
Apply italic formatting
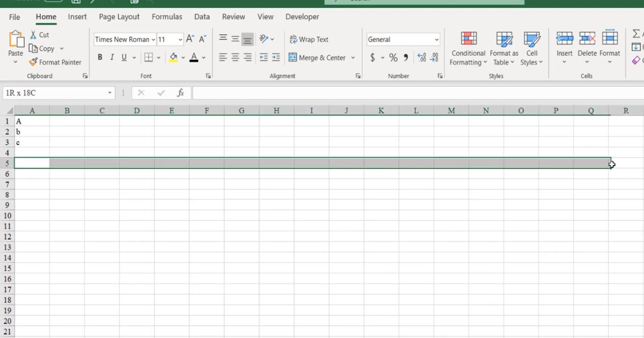click(x=112, y=57)
